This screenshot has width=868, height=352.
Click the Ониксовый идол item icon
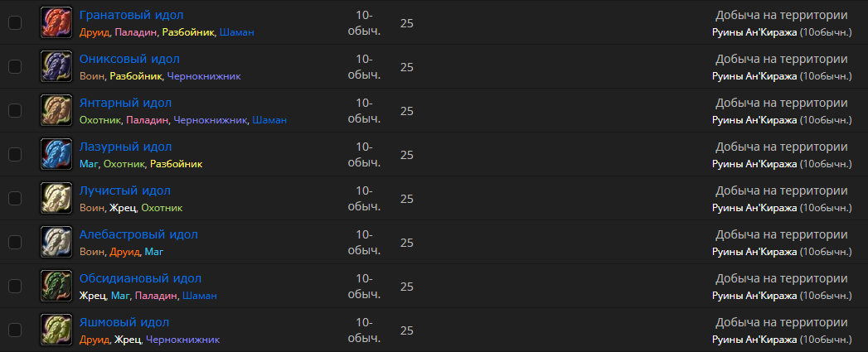tap(56, 67)
